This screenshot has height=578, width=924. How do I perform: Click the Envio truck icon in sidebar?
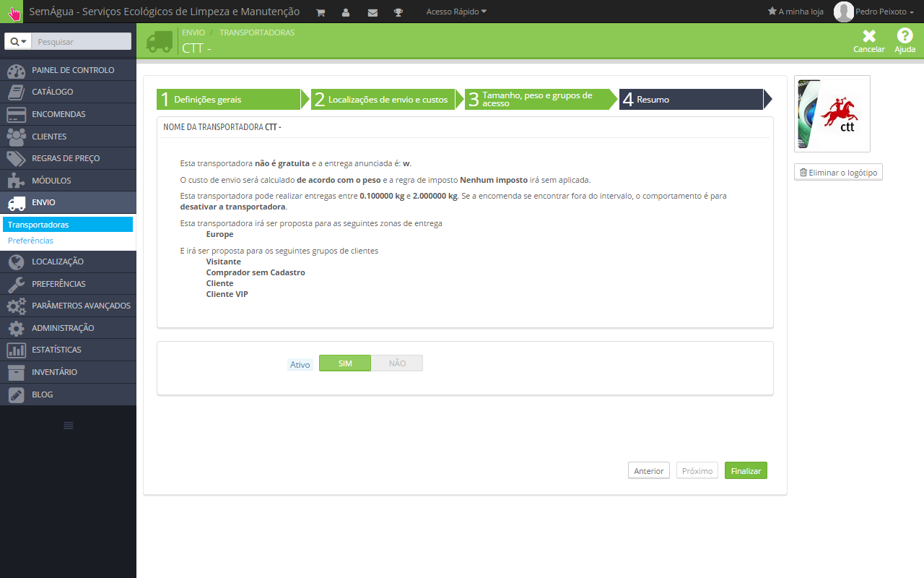coord(16,203)
